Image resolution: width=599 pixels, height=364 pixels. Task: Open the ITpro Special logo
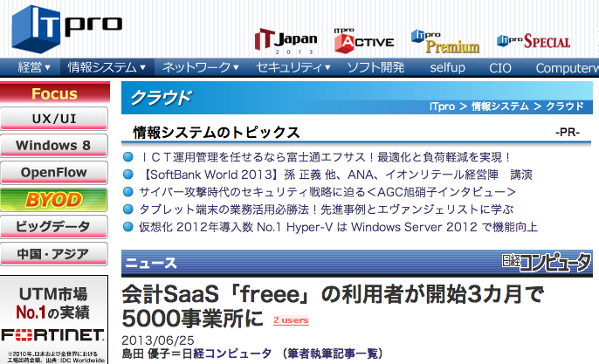pyautogui.click(x=534, y=41)
